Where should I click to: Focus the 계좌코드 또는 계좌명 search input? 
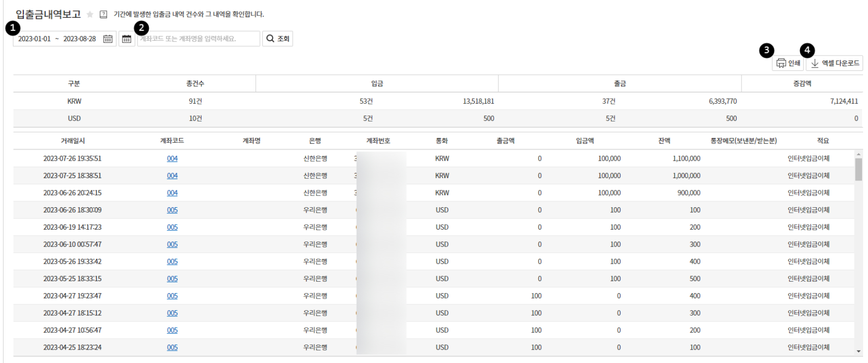pos(198,39)
